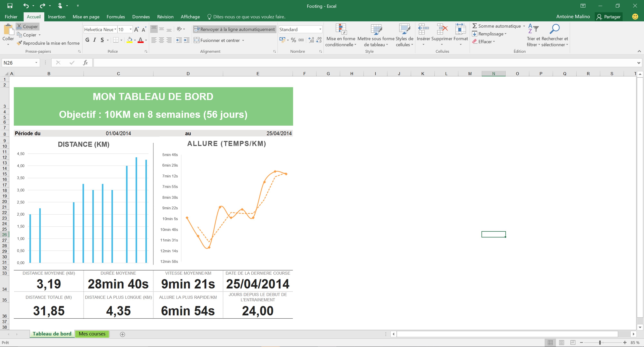Toggle Renvoyer à la ligne automatiquement

tap(235, 29)
